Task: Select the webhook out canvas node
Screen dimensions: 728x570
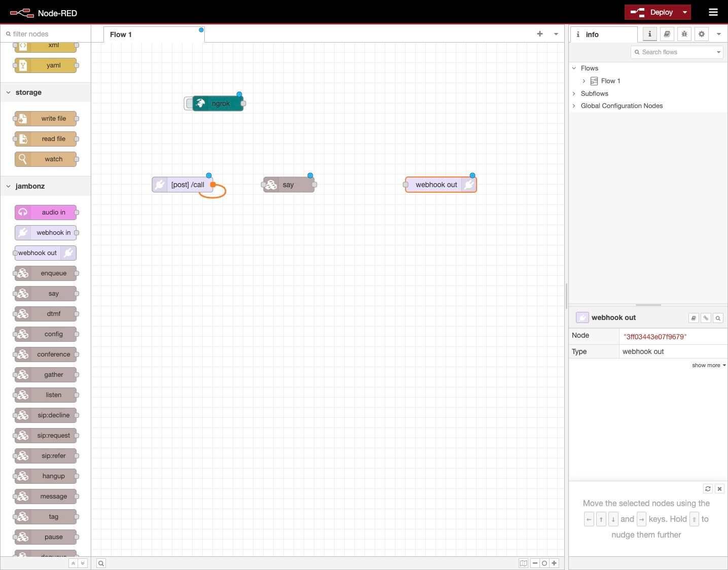Action: pyautogui.click(x=441, y=185)
